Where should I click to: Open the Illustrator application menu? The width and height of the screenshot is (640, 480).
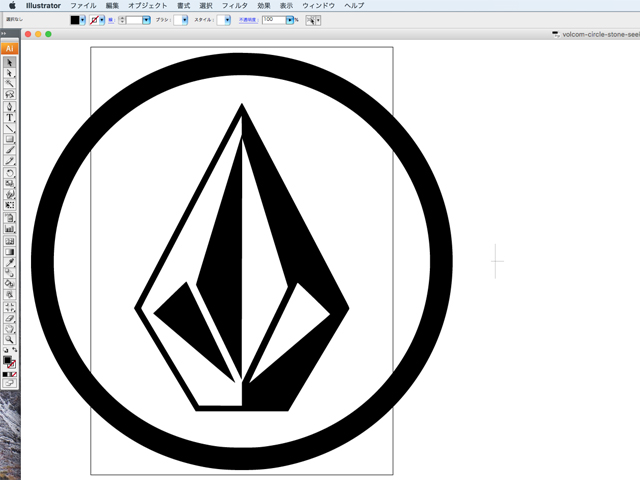tap(43, 5)
